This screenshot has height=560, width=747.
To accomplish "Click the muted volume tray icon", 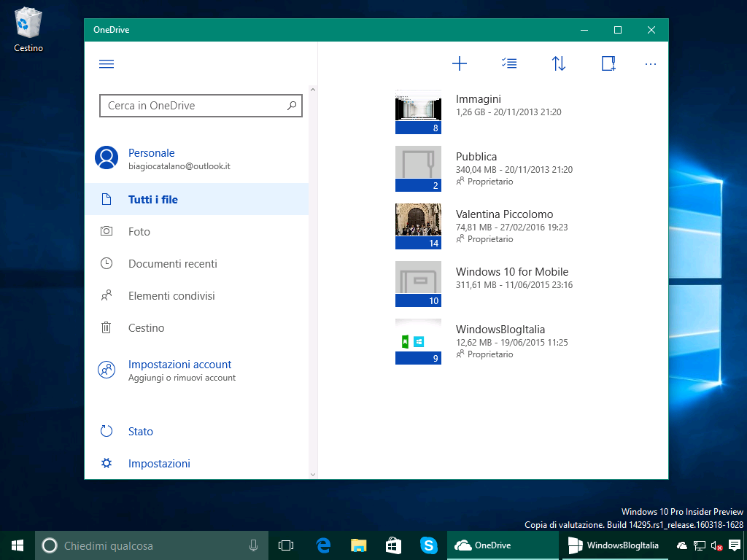I will point(716,545).
